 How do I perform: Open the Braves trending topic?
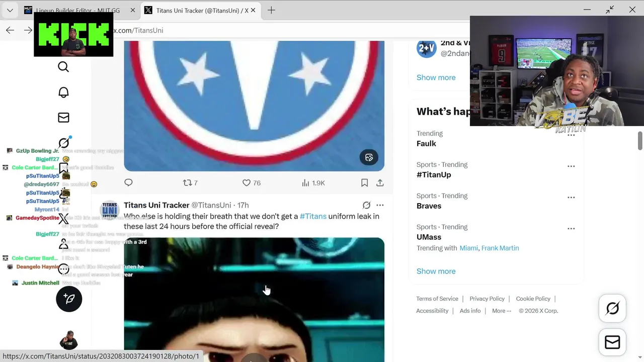coord(429,206)
